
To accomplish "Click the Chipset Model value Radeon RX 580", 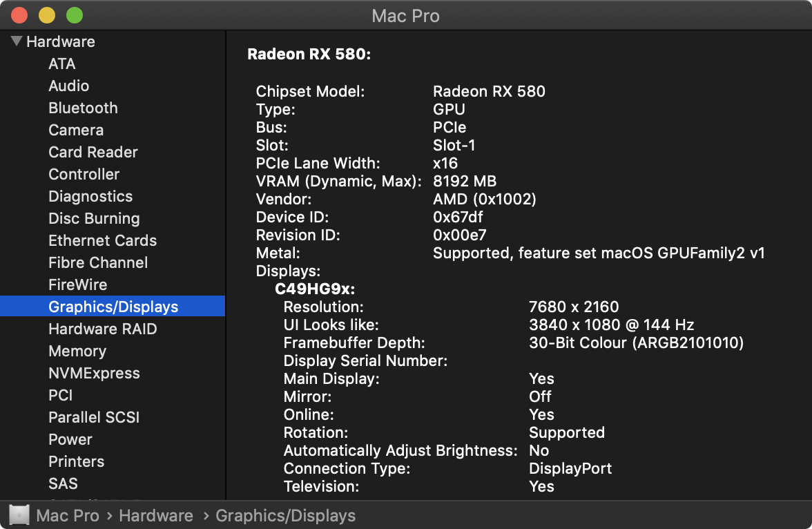I will pos(489,91).
